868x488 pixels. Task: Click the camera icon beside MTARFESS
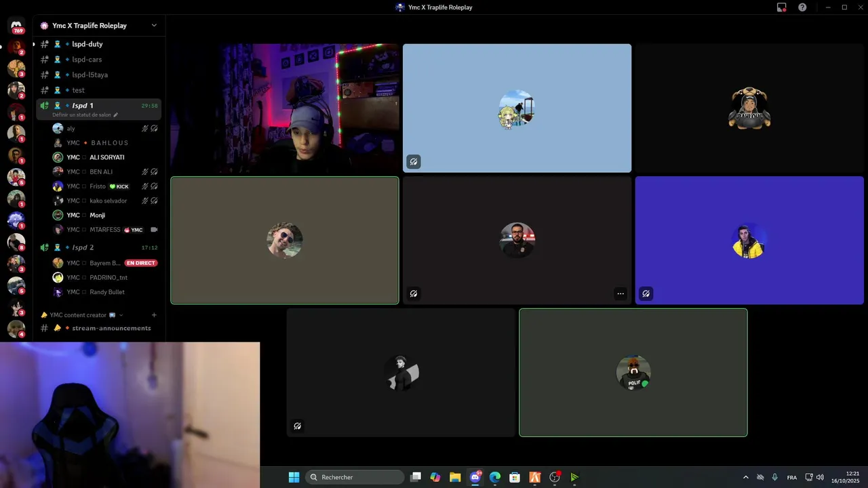(x=154, y=230)
